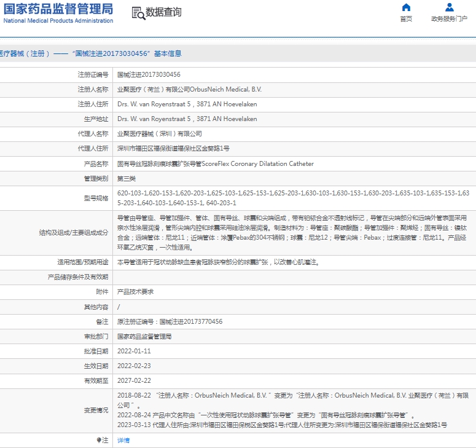Click the model specification list 620-103-1

[293, 198]
